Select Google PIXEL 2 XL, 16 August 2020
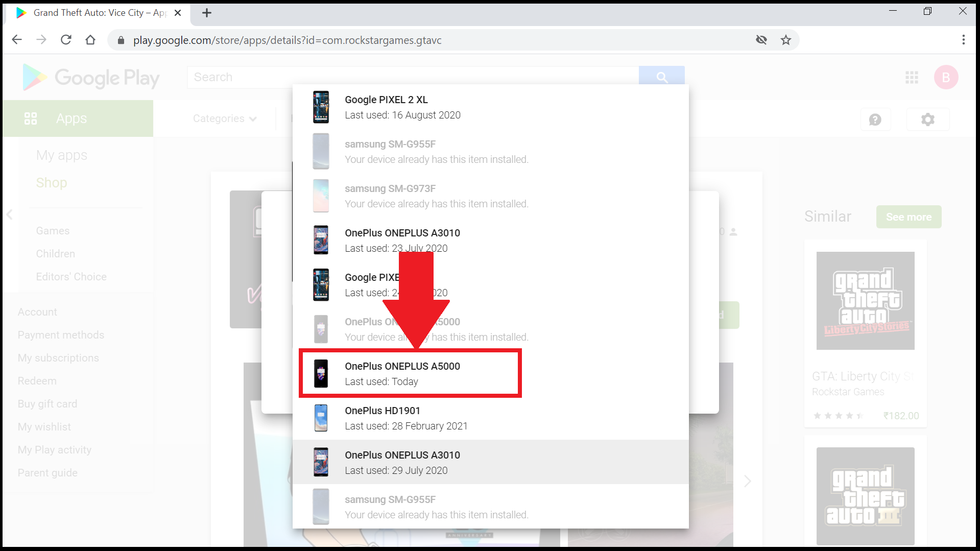 [x=491, y=107]
